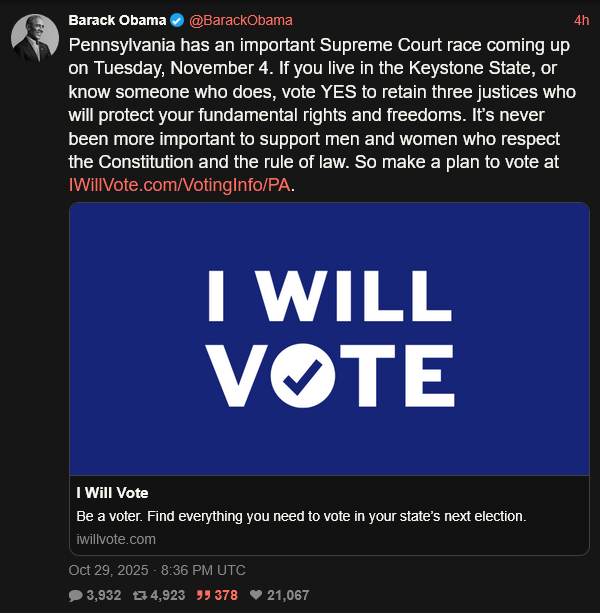
Task: Click the reply comment bubble icon
Action: [x=76, y=595]
